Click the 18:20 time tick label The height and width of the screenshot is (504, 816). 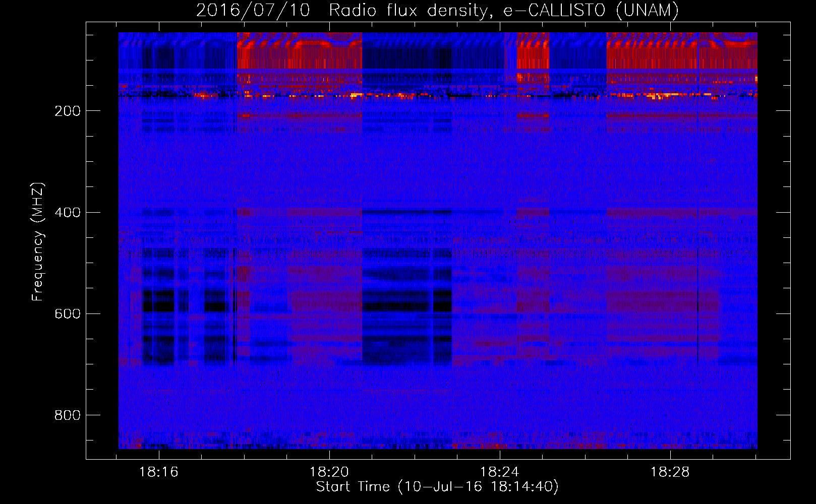pyautogui.click(x=329, y=472)
